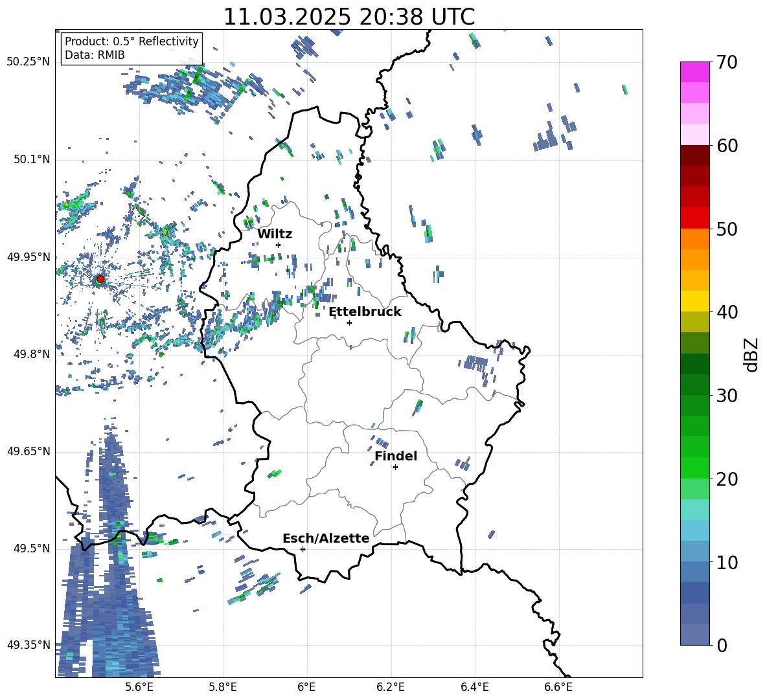The width and height of the screenshot is (767, 700).
Task: Pick the orange colorbar segment above 50
Action: pyautogui.click(x=694, y=238)
